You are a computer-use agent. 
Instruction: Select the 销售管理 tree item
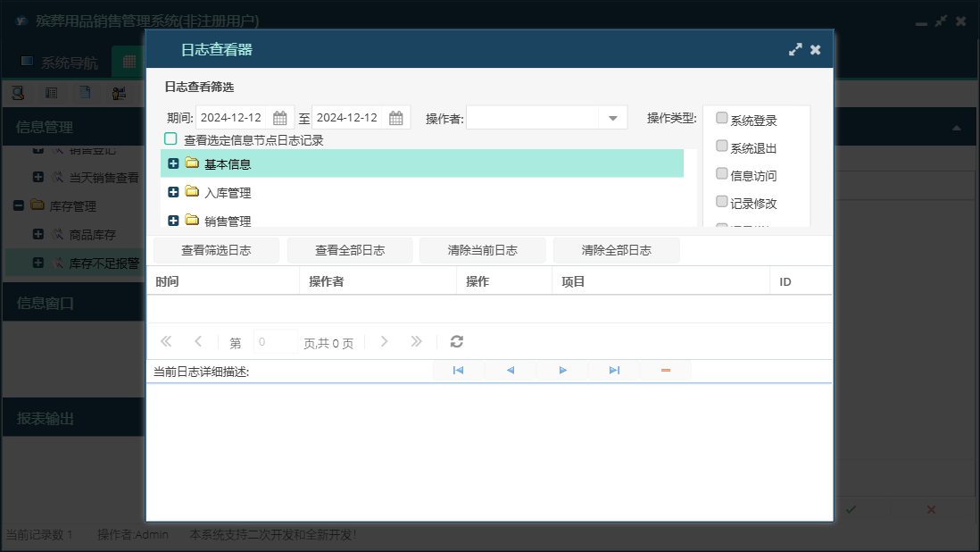click(x=228, y=221)
